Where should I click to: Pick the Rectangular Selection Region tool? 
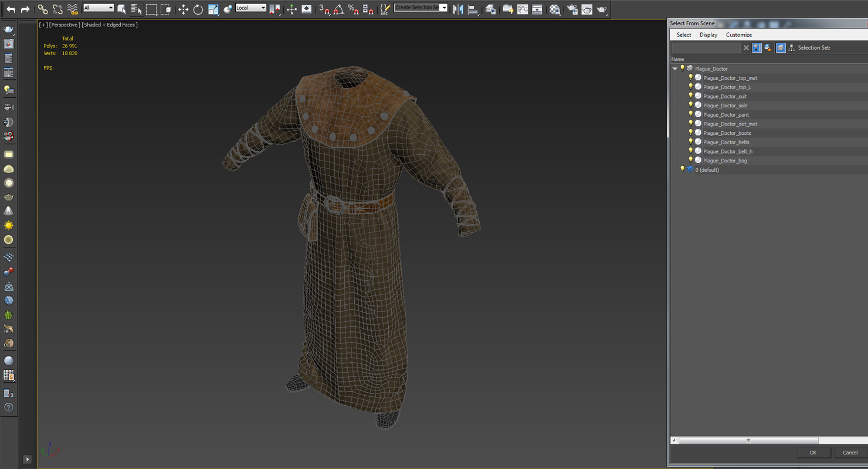click(x=151, y=9)
